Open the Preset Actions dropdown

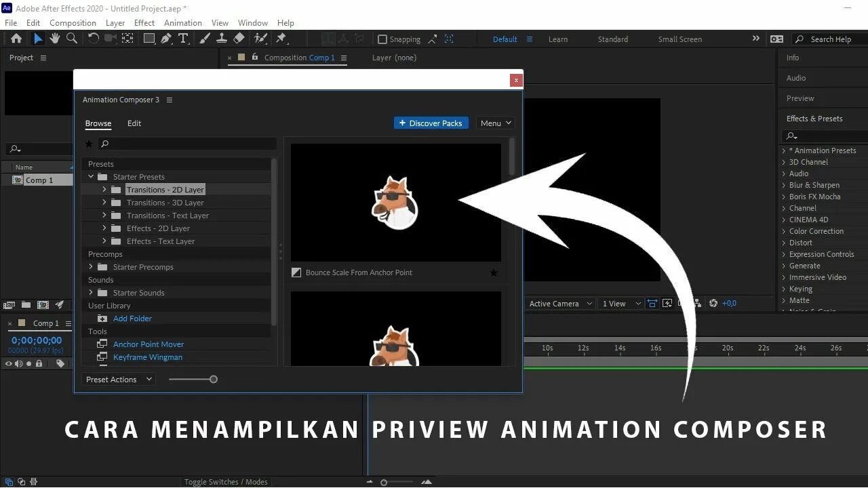[118, 380]
